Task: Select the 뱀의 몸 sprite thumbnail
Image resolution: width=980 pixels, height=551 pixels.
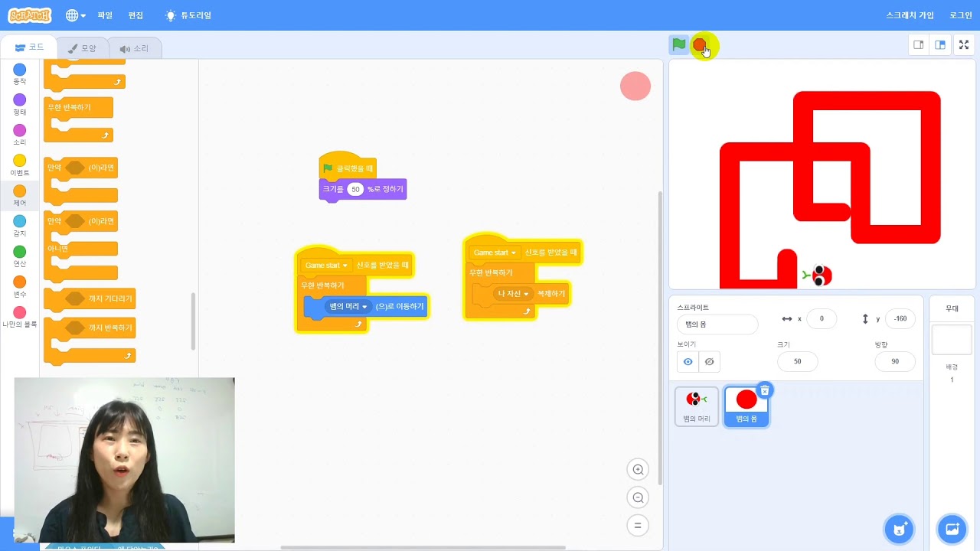Action: [746, 406]
